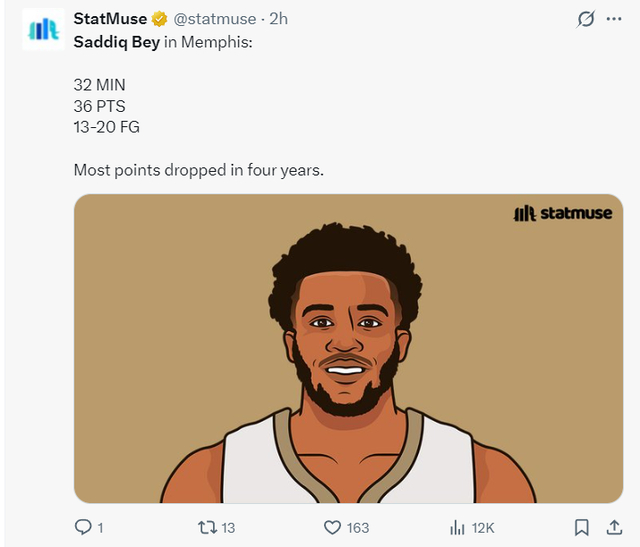640x547 pixels.
Task: Click the repost count of 13
Action: click(228, 527)
